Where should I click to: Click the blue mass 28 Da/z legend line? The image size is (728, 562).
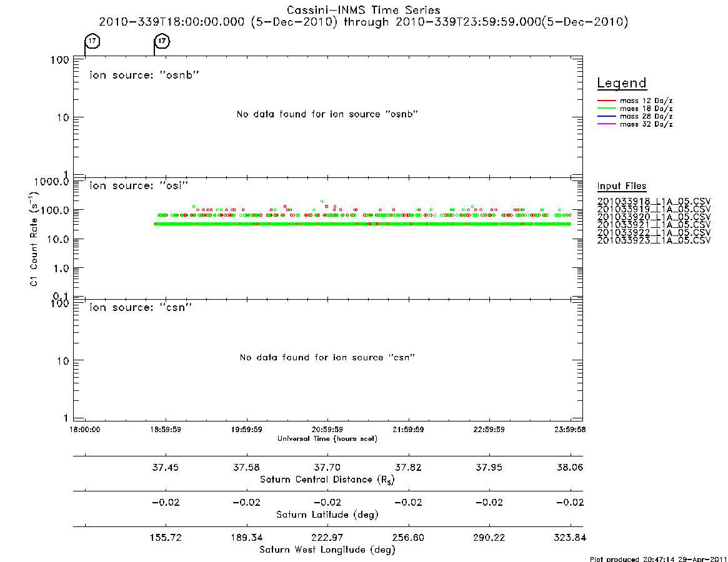coord(606,117)
